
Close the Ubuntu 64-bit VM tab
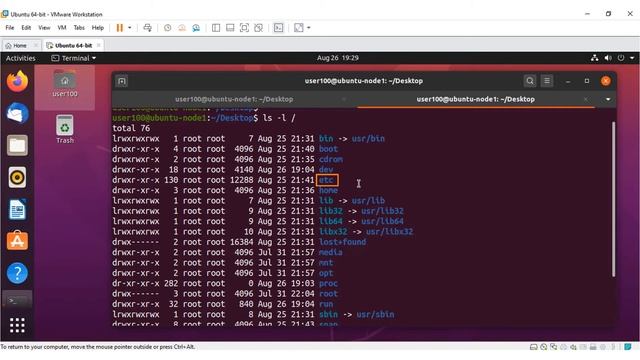[98, 45]
